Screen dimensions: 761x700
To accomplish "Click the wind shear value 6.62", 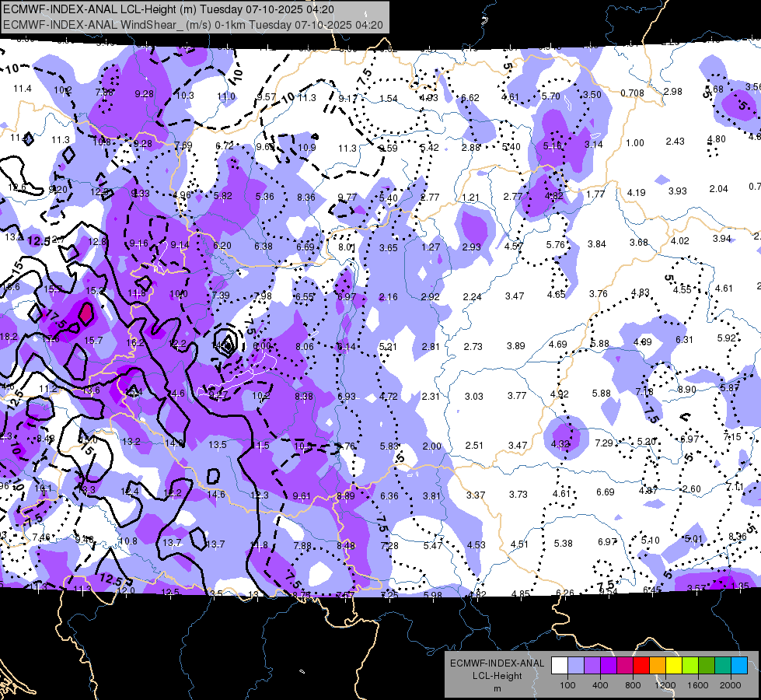I will pos(470,98).
